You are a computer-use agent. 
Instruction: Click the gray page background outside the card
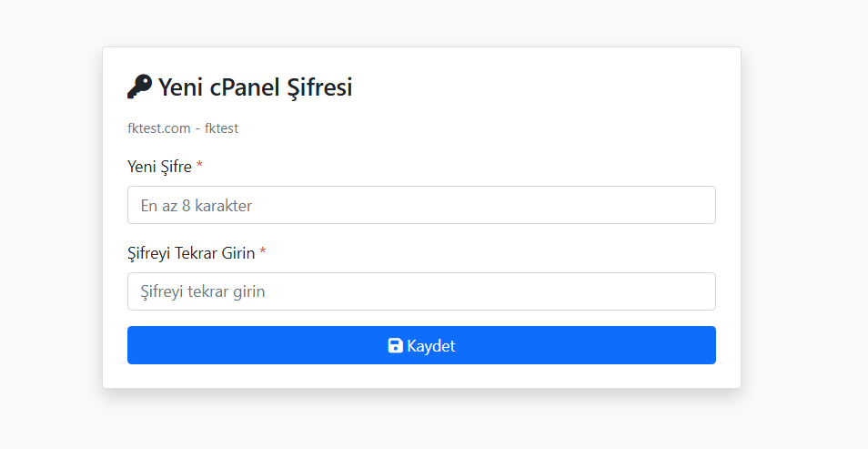point(801,228)
